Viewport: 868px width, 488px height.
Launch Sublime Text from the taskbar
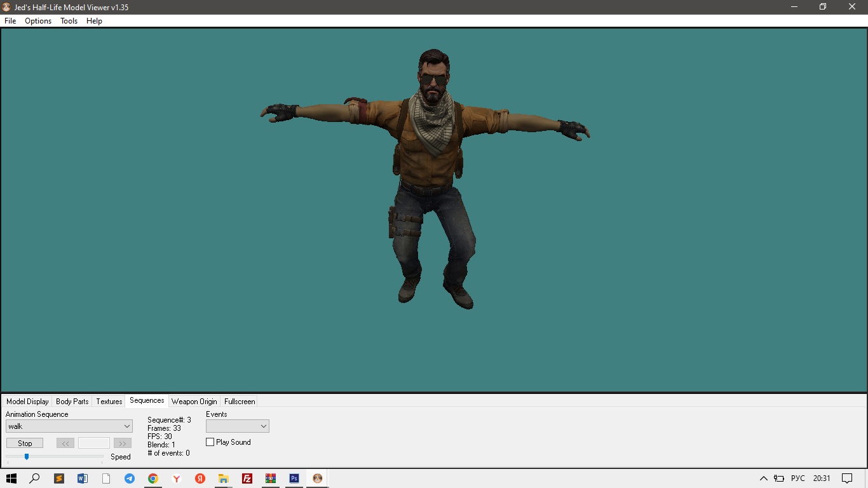pos(59,478)
